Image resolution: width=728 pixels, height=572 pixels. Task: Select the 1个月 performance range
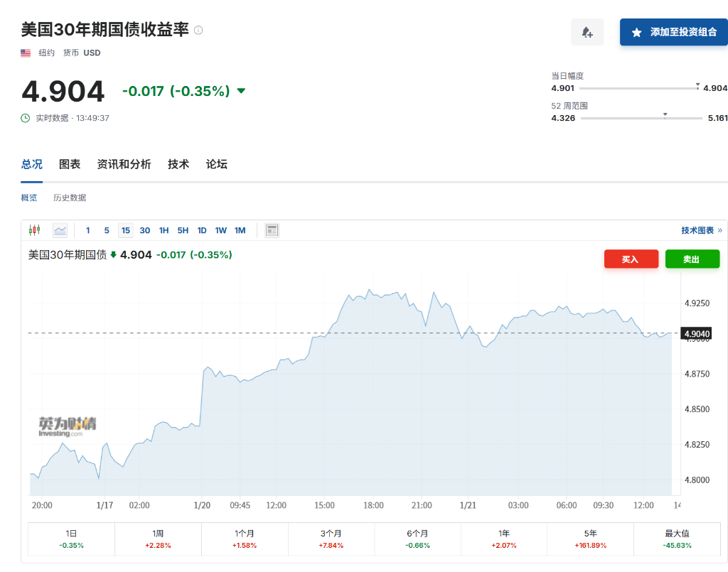[x=245, y=539]
